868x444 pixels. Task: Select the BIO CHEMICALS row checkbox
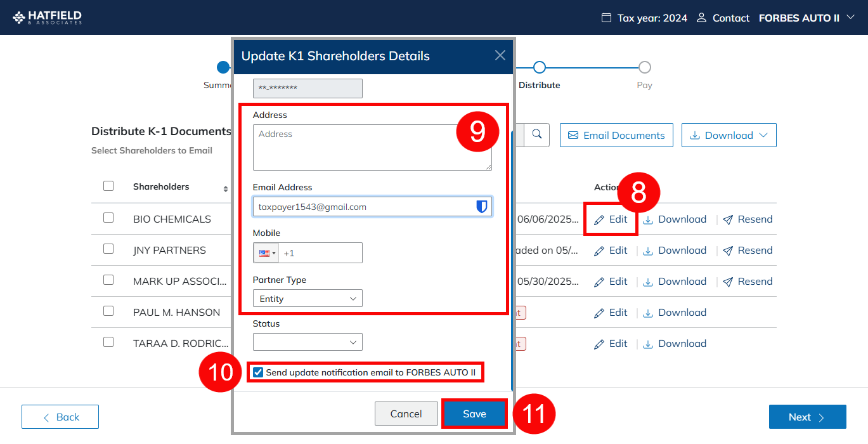tap(108, 218)
